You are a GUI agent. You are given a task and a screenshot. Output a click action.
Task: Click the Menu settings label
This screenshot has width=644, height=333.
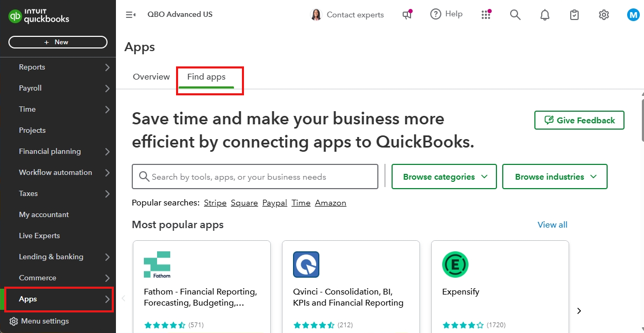(x=45, y=321)
